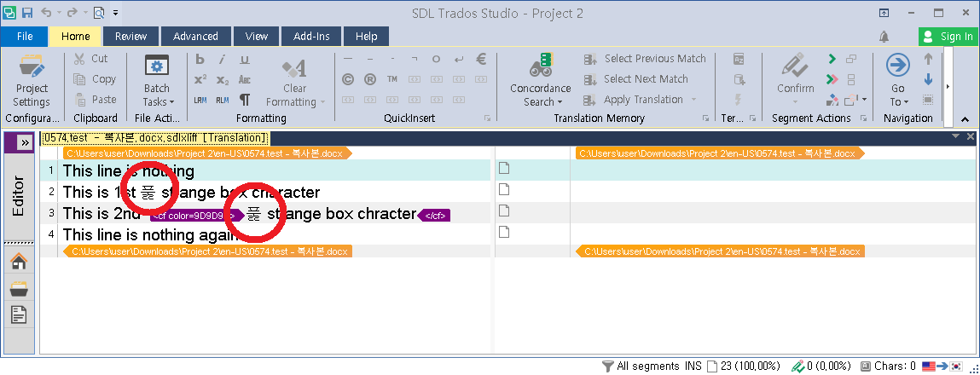Open Files view in sidebar
Viewport: 980px width, 375px height.
pos(19,288)
